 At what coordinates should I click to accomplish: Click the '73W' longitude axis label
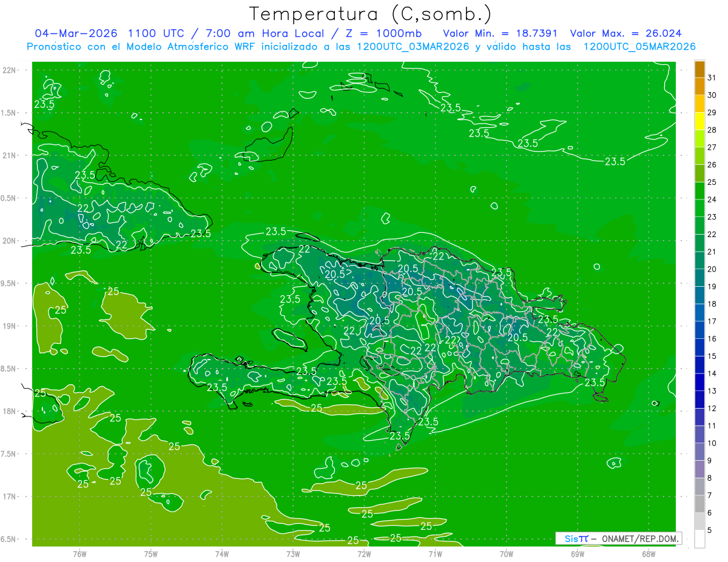(x=293, y=554)
